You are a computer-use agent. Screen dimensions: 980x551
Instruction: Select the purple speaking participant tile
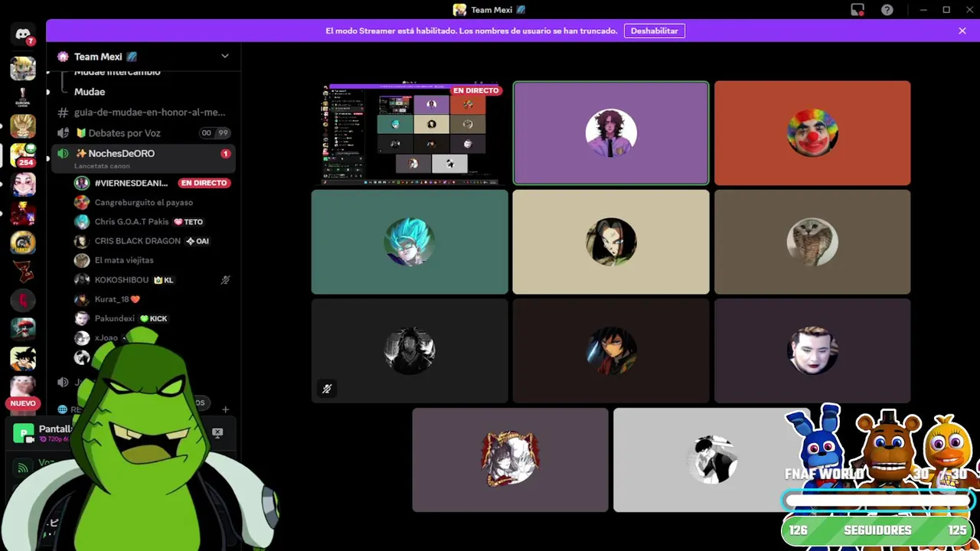[611, 133]
